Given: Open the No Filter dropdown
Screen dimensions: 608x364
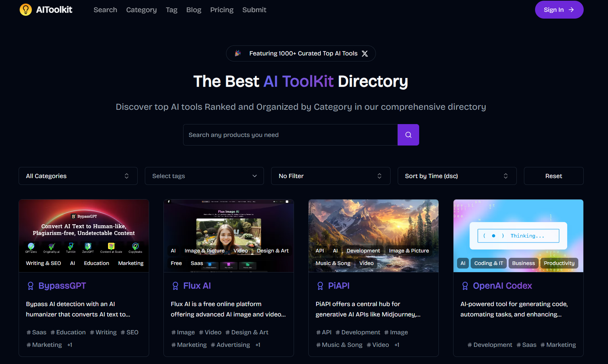Looking at the screenshot, I should (x=330, y=176).
